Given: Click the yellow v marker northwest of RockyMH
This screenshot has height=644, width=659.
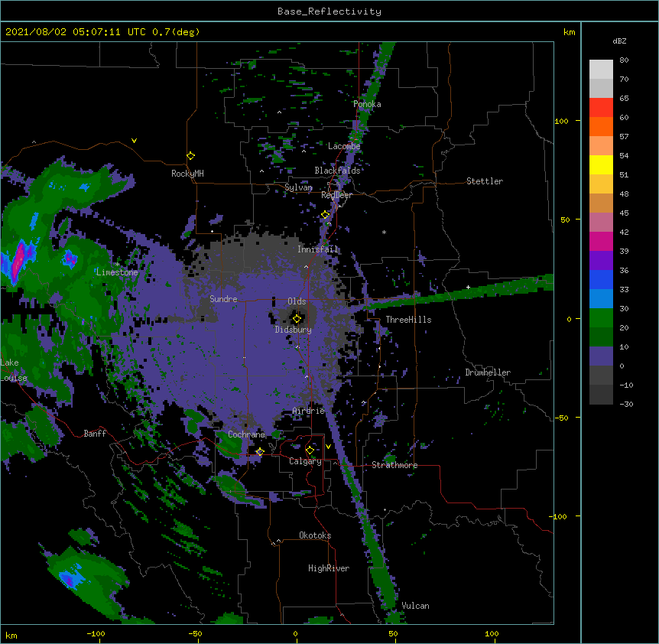Looking at the screenshot, I should click(x=134, y=141).
